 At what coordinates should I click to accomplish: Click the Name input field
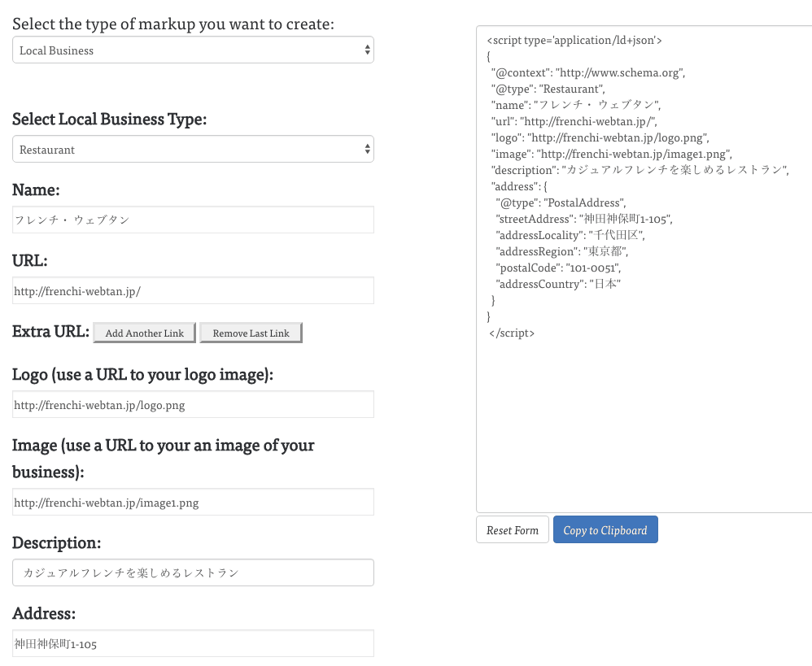pyautogui.click(x=193, y=220)
